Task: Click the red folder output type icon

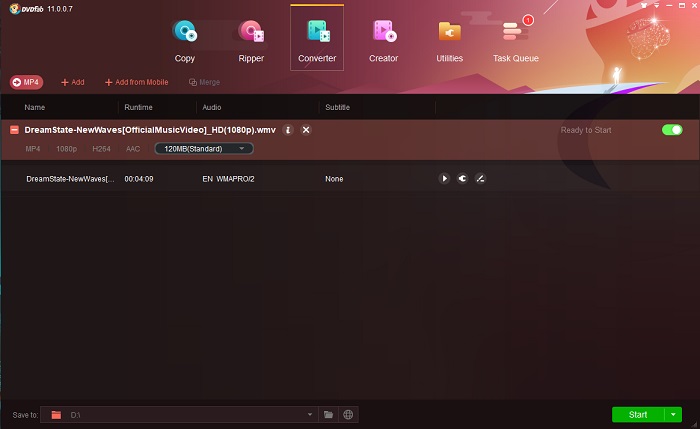Action: [x=56, y=415]
